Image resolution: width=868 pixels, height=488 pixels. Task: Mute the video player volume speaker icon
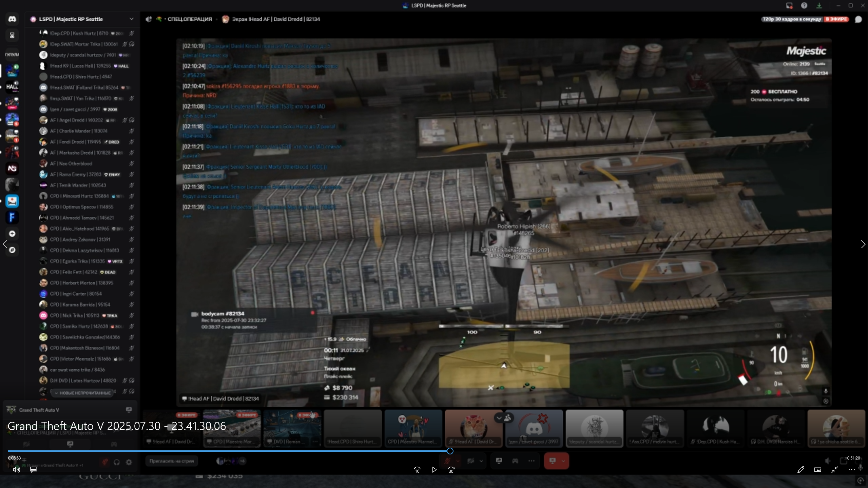point(16,470)
